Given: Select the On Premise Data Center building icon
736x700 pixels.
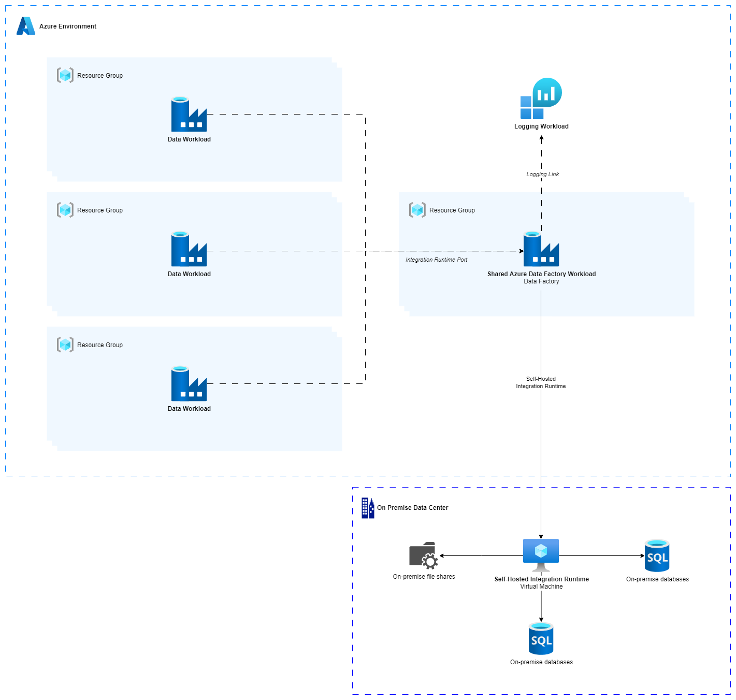Looking at the screenshot, I should coord(368,508).
